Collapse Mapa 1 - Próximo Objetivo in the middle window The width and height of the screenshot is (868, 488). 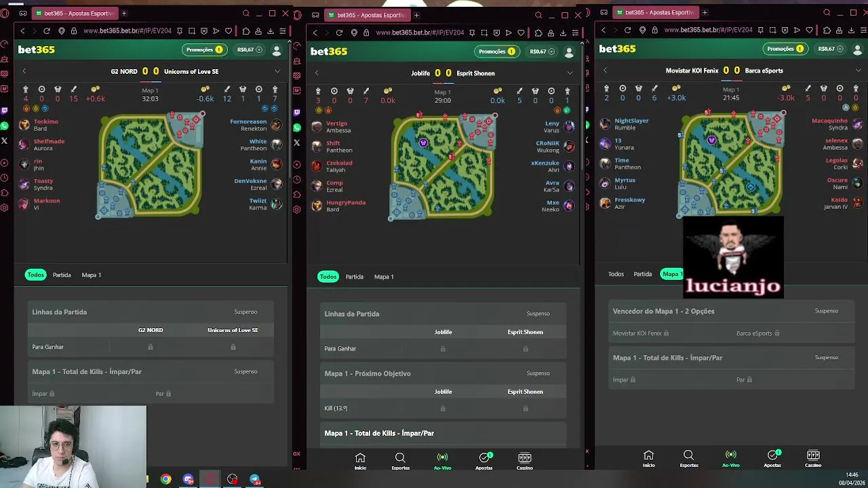coord(443,373)
